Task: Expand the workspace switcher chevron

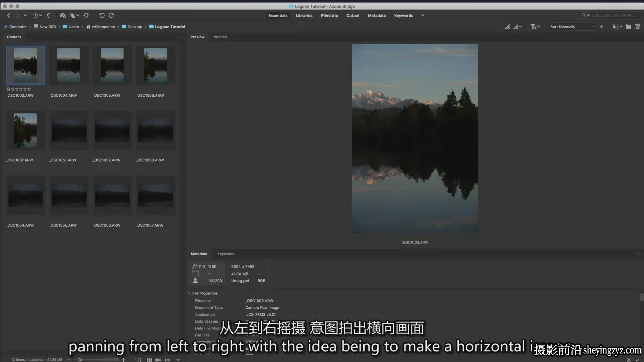Action: [x=423, y=16]
